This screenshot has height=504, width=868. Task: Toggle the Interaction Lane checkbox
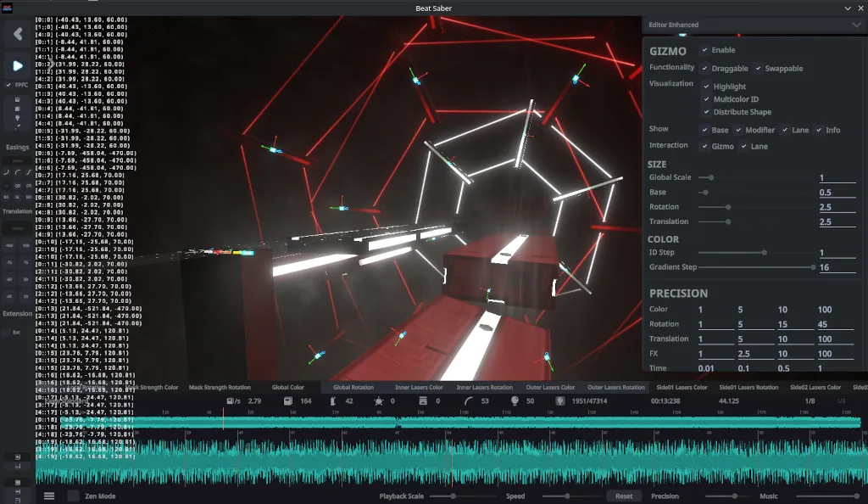tap(744, 146)
